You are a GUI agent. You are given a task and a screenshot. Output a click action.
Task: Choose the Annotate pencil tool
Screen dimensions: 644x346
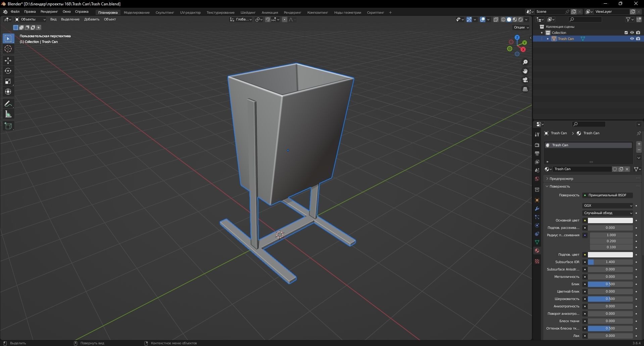[8, 104]
